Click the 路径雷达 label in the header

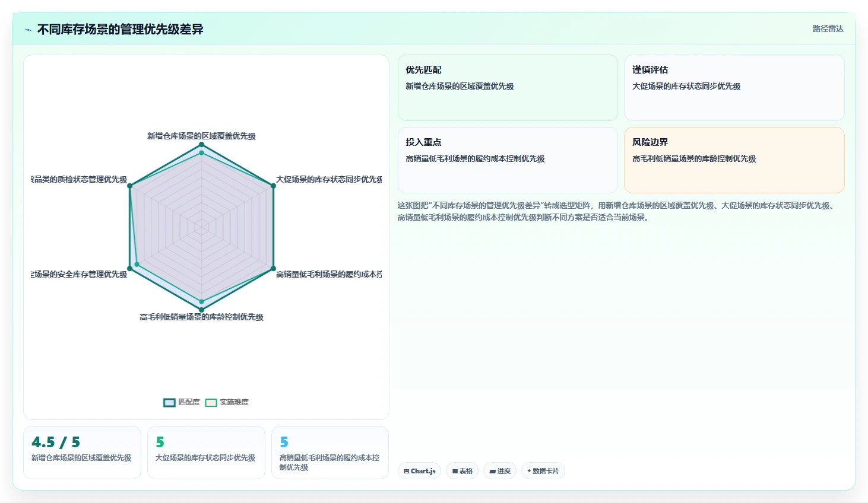tap(828, 28)
